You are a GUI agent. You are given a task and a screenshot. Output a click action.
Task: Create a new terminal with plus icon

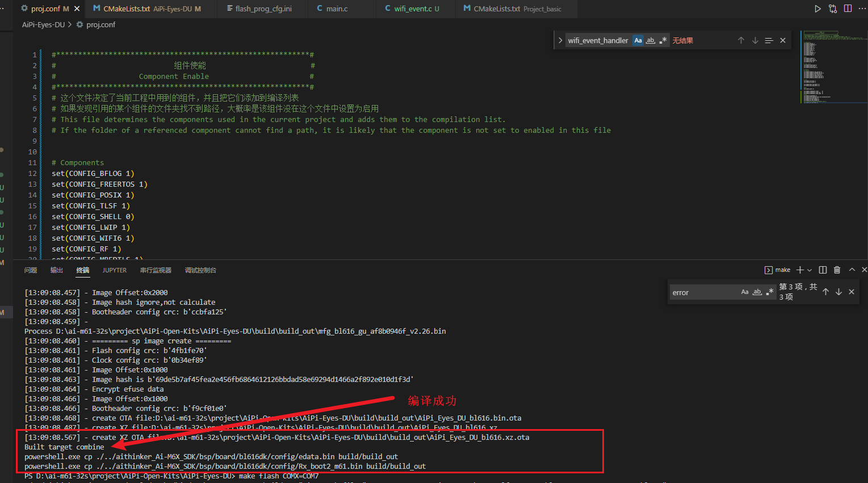point(800,270)
